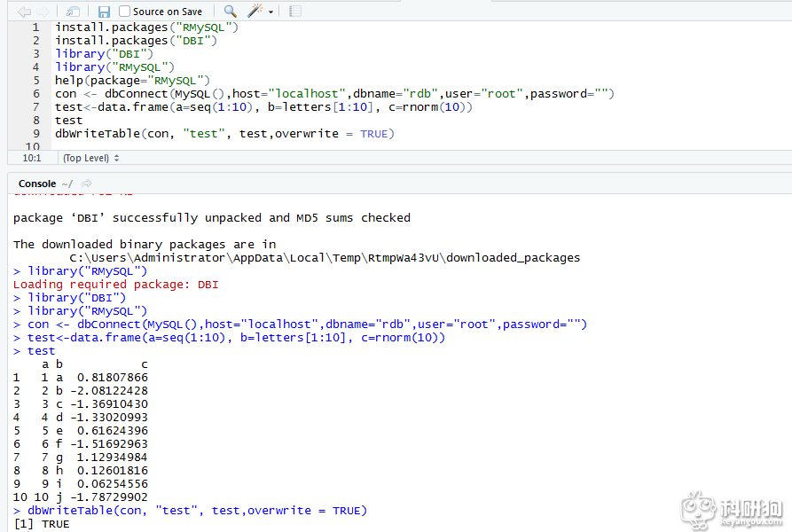Select the Console tab
Viewport: 792px width, 532px height.
[37, 184]
